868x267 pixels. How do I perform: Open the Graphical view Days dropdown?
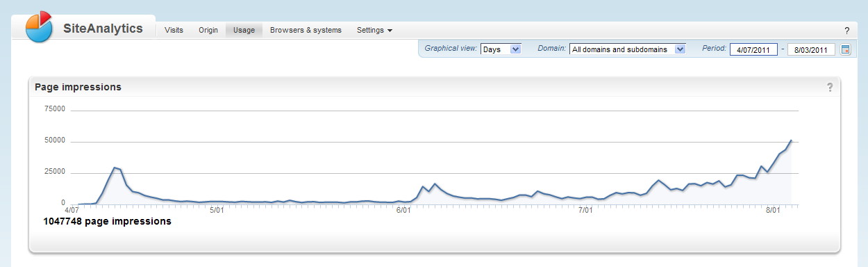pyautogui.click(x=501, y=49)
